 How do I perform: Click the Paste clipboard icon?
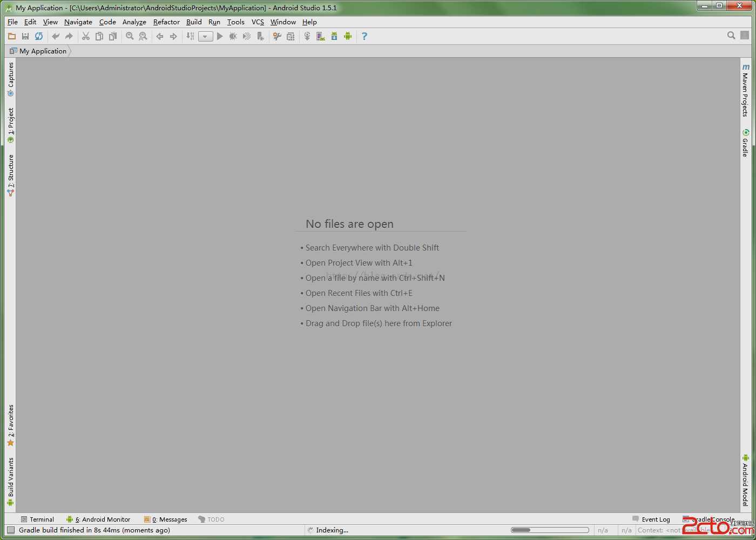[x=113, y=36]
